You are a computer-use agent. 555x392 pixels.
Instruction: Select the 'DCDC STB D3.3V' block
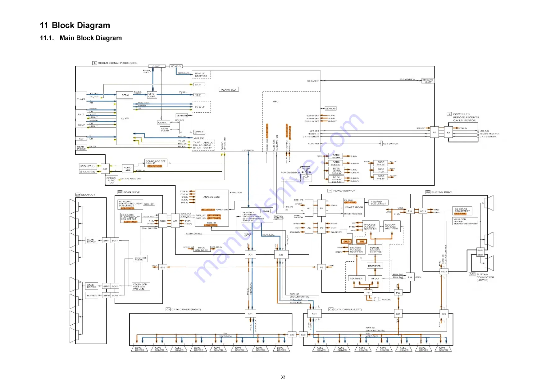(202, 249)
